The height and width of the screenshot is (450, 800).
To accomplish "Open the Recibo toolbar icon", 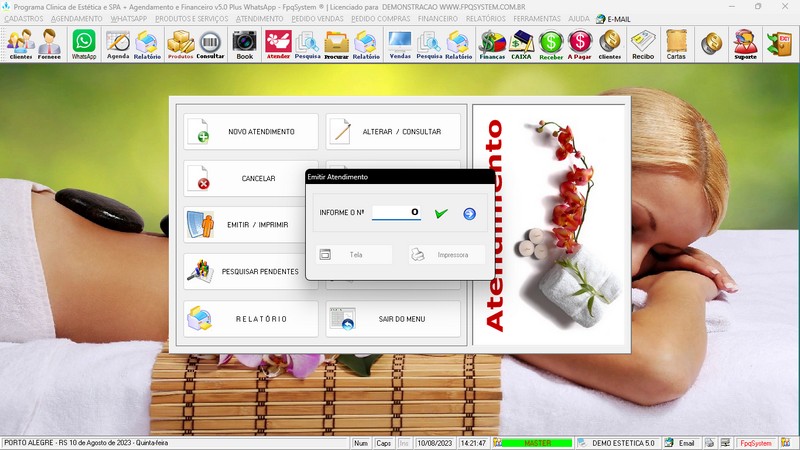I will [x=643, y=44].
